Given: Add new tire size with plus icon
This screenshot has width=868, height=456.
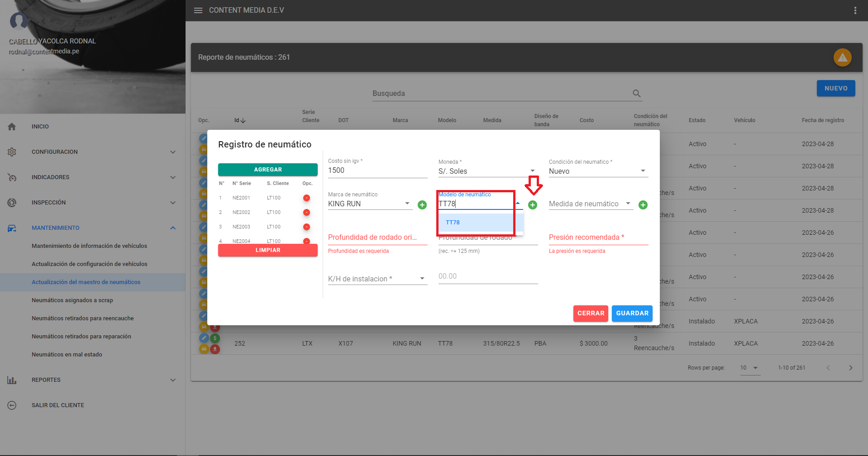Looking at the screenshot, I should click(x=643, y=205).
